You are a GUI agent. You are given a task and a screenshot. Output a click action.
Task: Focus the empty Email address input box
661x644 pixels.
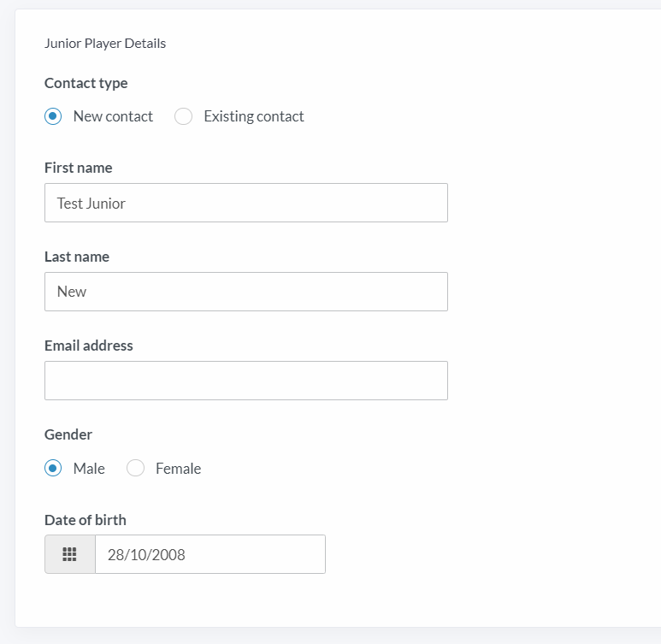click(x=246, y=381)
